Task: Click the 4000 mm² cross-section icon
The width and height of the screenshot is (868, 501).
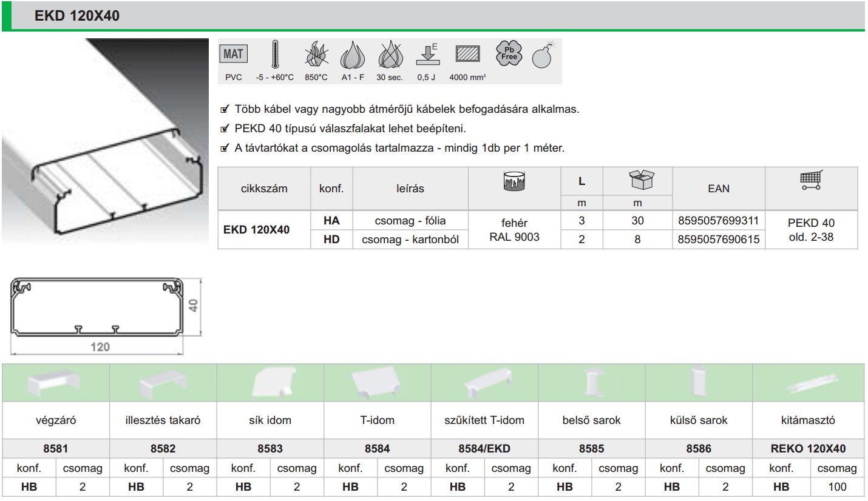Action: tap(467, 55)
